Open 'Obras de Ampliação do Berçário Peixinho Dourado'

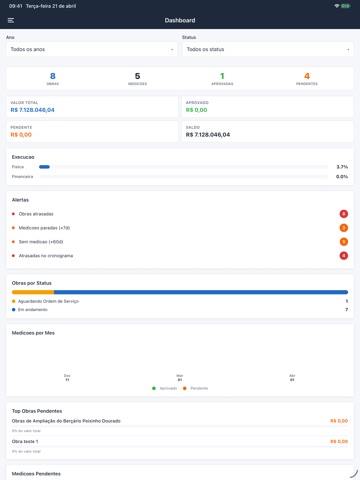(x=66, y=421)
